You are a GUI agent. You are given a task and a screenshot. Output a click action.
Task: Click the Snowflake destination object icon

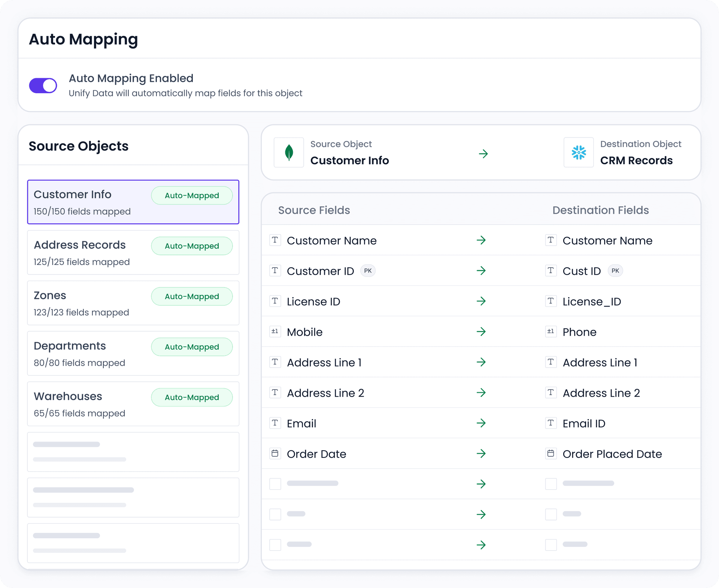(579, 152)
